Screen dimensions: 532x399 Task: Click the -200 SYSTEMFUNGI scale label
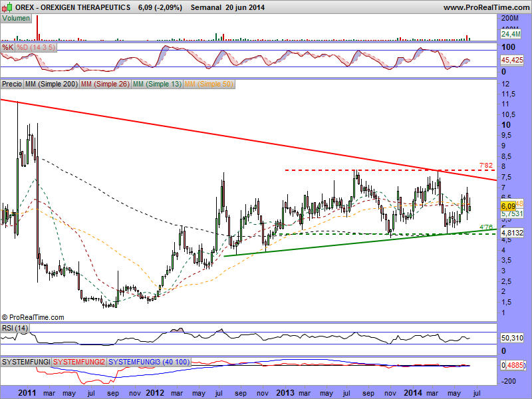[508, 381]
